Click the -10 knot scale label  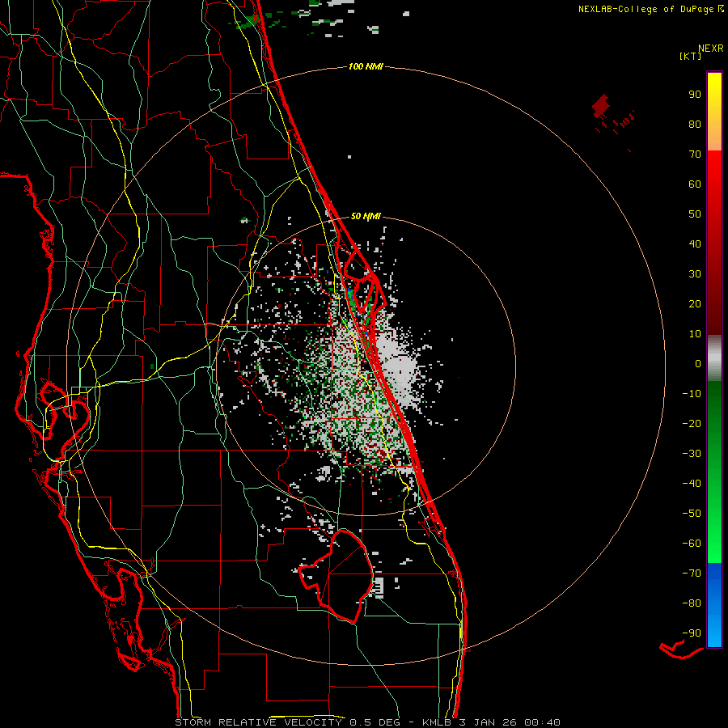[692, 394]
